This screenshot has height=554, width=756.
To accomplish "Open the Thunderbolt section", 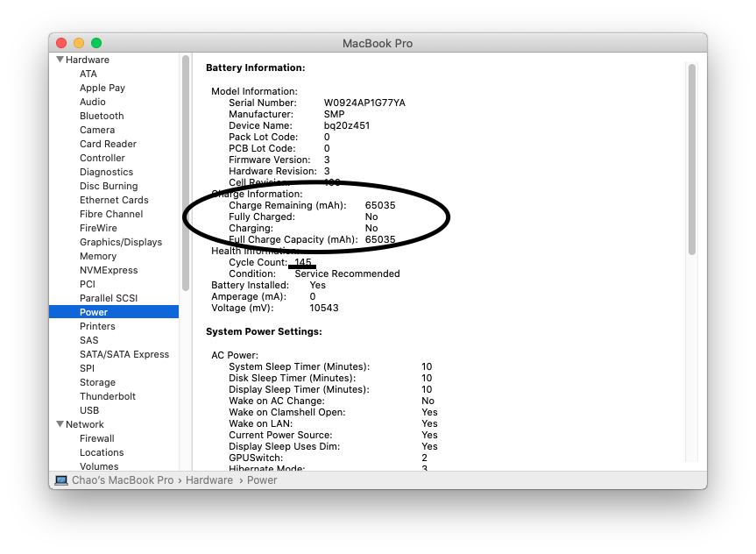I will [x=108, y=395].
